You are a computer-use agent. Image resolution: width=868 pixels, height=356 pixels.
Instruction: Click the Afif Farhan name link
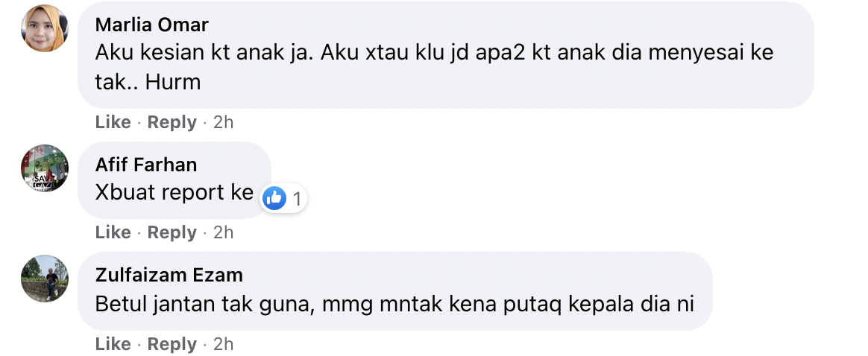[146, 165]
